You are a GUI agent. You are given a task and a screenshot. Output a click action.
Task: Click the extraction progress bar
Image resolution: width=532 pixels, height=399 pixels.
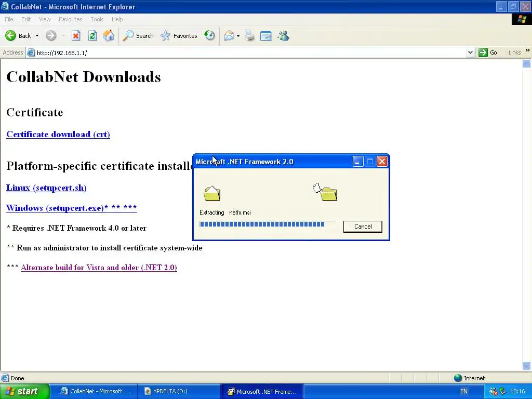coord(268,224)
